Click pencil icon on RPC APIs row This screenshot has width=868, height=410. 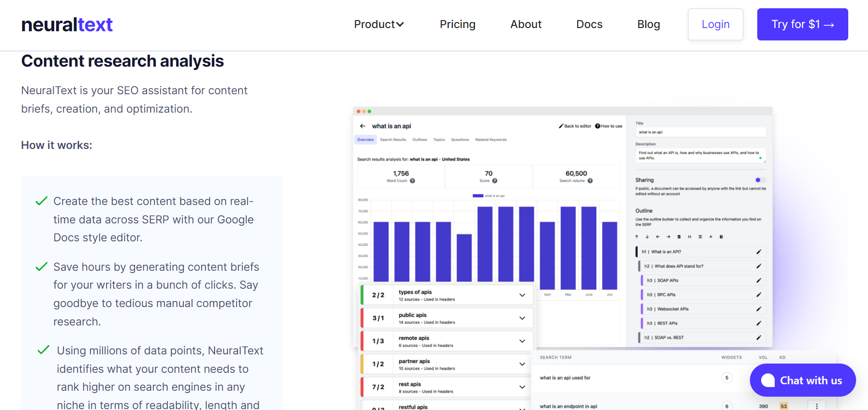(759, 295)
